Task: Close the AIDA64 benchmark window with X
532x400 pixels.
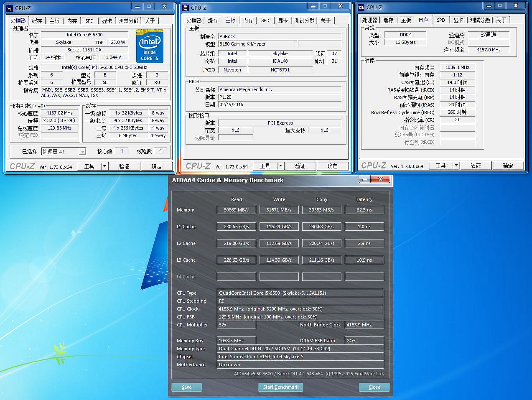Action: pos(380,179)
